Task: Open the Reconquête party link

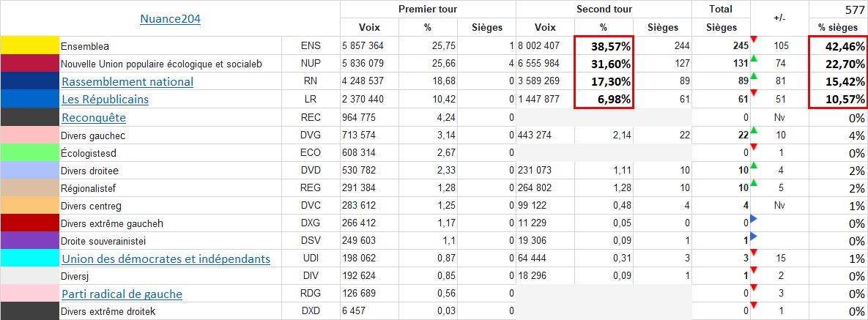Action: pyautogui.click(x=94, y=117)
